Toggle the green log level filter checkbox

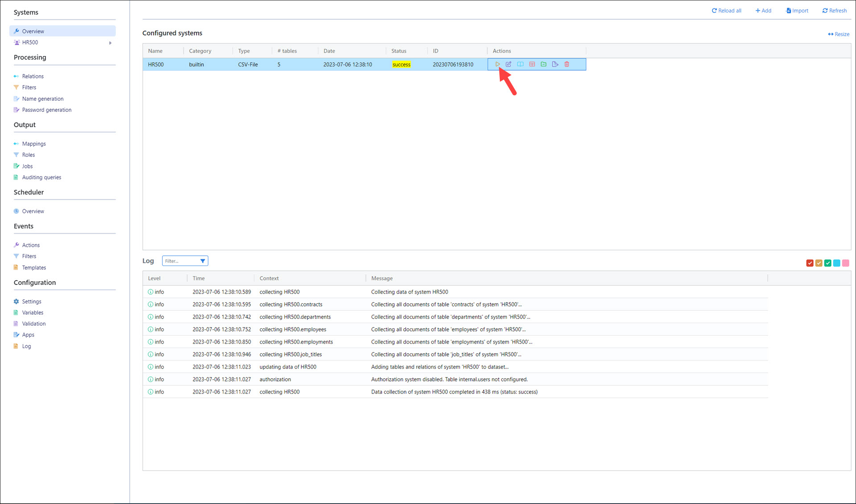click(828, 263)
